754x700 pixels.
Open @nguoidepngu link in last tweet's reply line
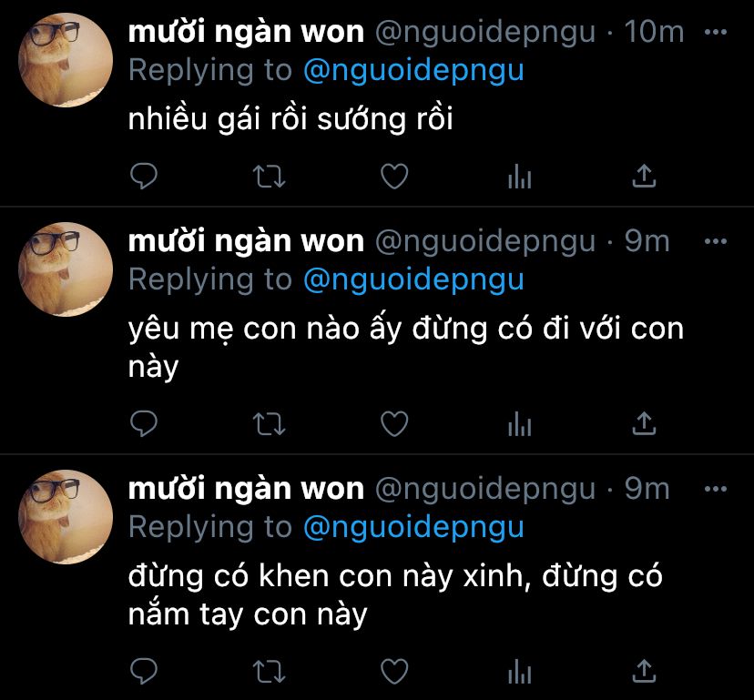click(413, 528)
